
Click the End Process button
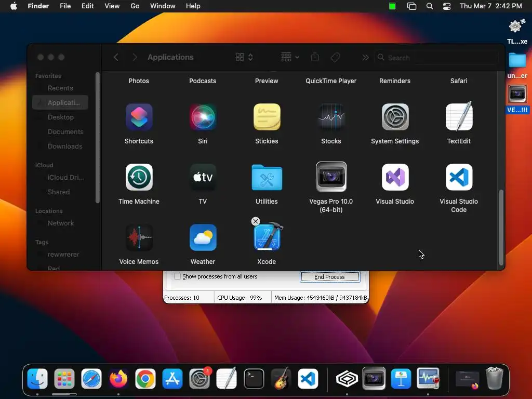330,277
